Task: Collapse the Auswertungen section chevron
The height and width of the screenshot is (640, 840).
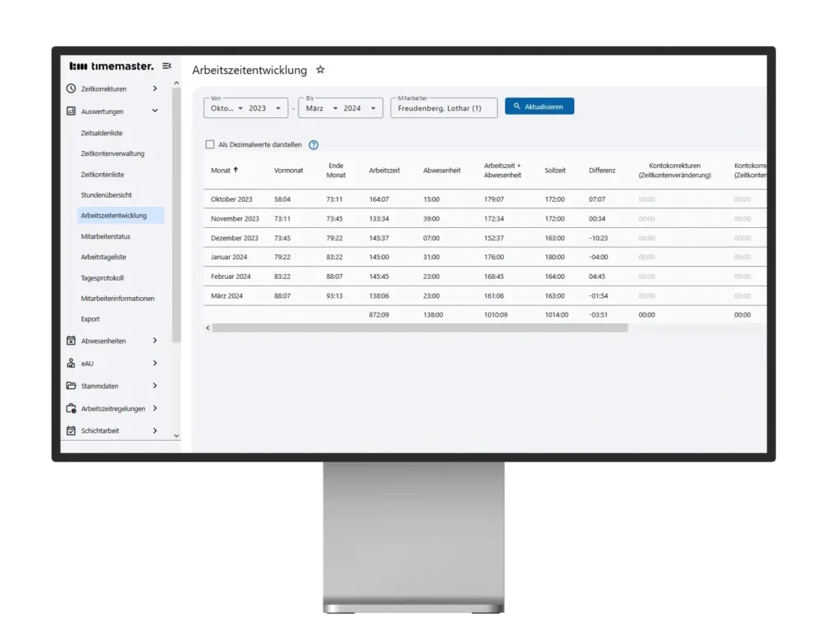Action: [x=155, y=111]
